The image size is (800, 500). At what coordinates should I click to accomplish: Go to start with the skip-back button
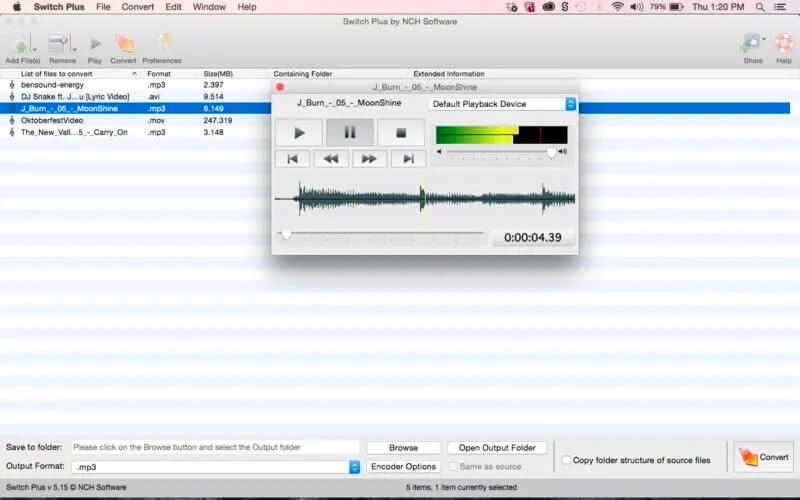(292, 159)
